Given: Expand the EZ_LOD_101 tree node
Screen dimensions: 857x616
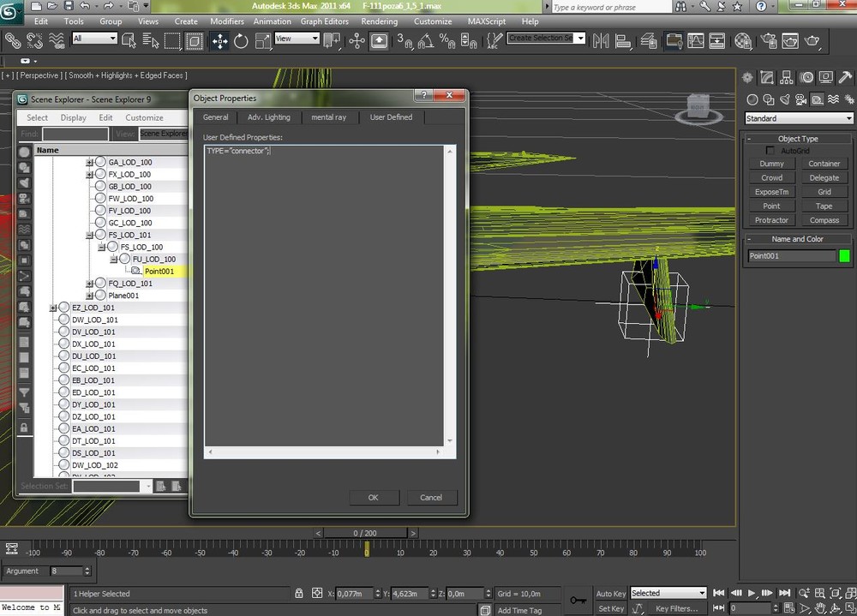Looking at the screenshot, I should 53,308.
